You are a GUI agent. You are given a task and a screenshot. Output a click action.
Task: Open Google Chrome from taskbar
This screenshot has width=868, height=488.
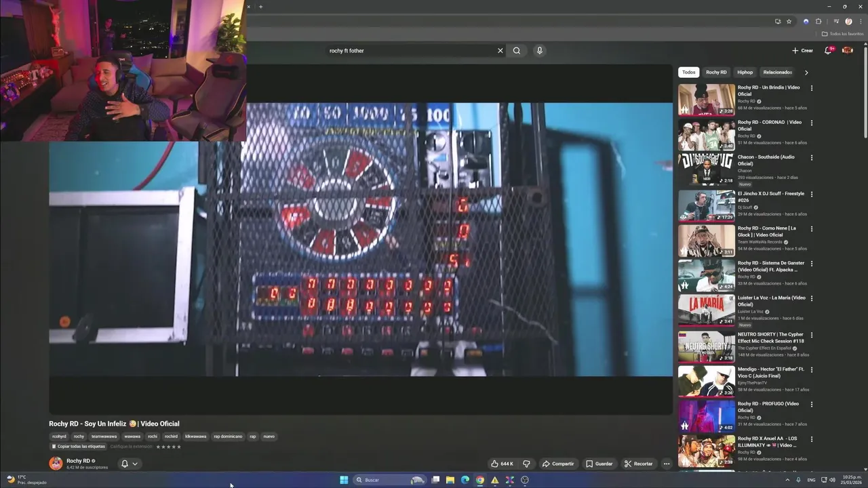click(480, 480)
